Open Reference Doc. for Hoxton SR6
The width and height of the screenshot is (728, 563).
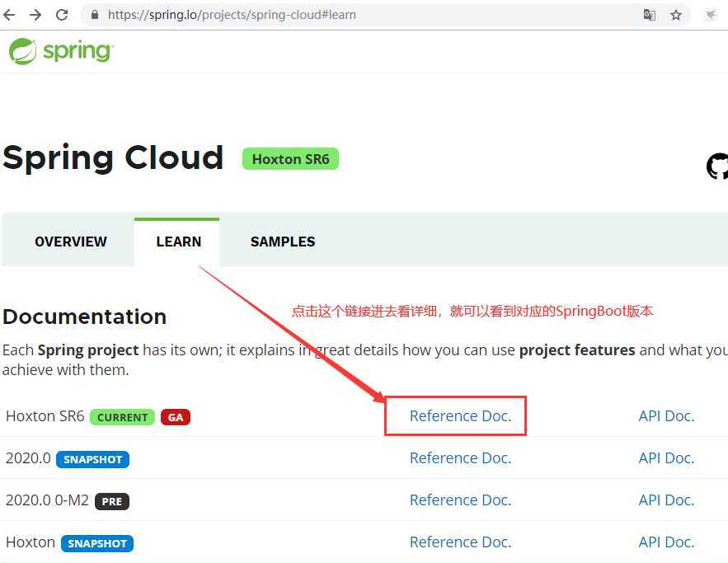coord(460,416)
